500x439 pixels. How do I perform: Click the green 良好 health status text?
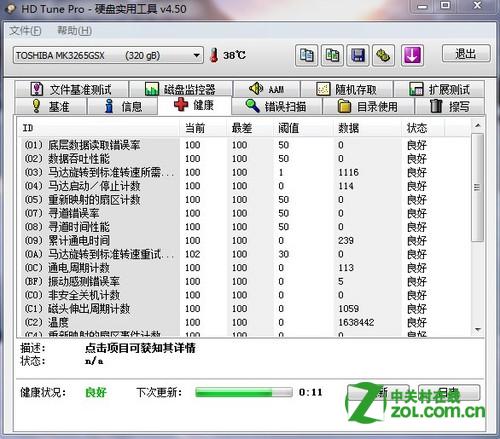(96, 392)
